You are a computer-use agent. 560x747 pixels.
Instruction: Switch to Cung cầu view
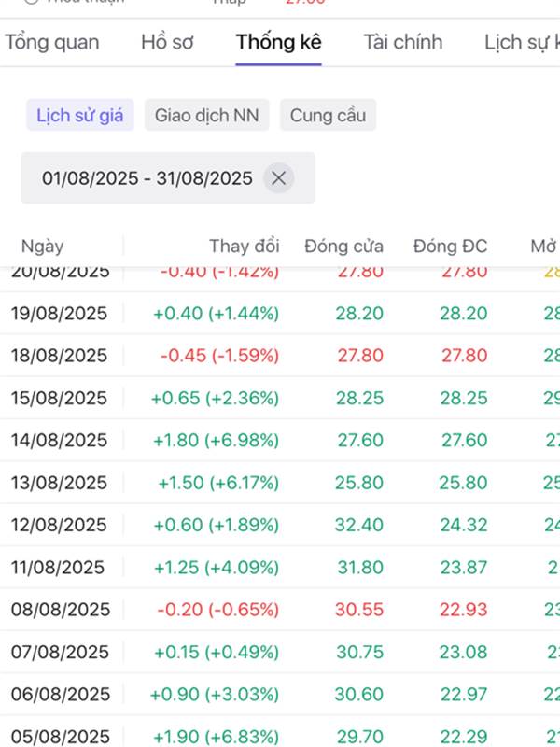(328, 116)
